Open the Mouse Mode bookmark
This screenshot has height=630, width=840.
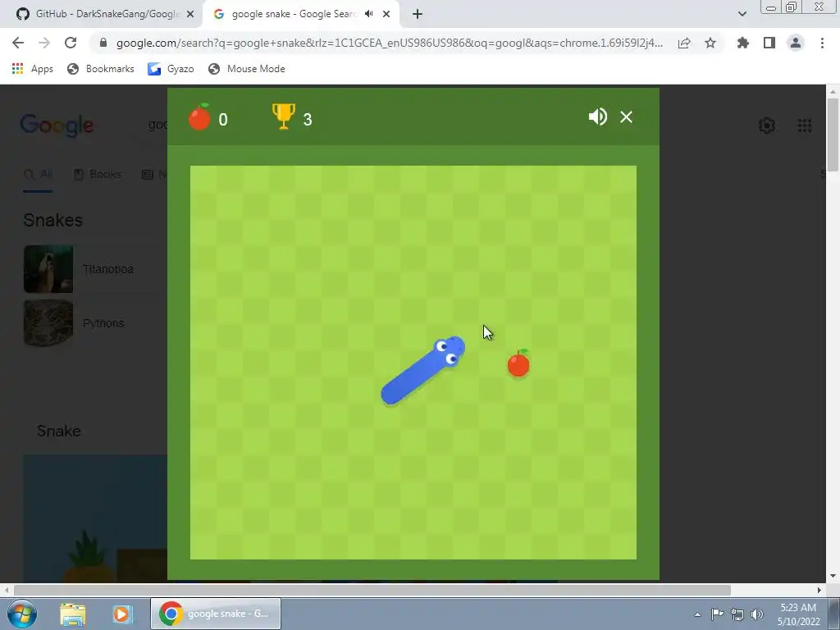point(247,69)
